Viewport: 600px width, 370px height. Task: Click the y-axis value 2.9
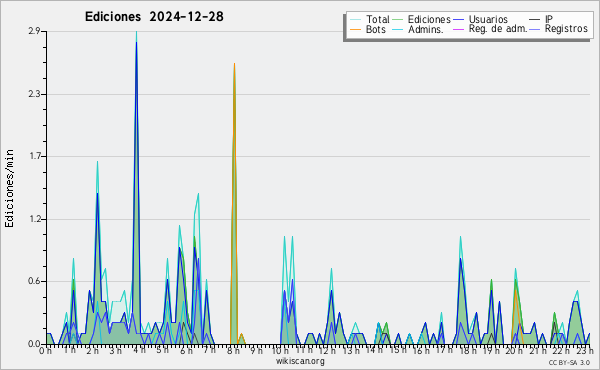[34, 31]
